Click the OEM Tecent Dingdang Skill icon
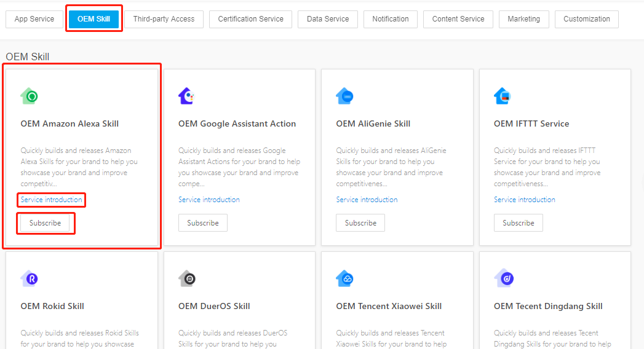Image resolution: width=644 pixels, height=349 pixels. [x=504, y=278]
